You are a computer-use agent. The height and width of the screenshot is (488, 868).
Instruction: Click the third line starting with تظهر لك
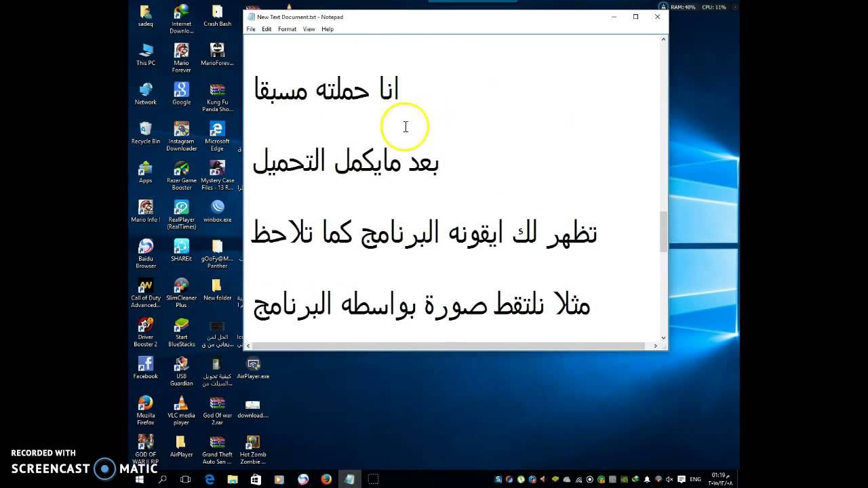click(x=424, y=232)
